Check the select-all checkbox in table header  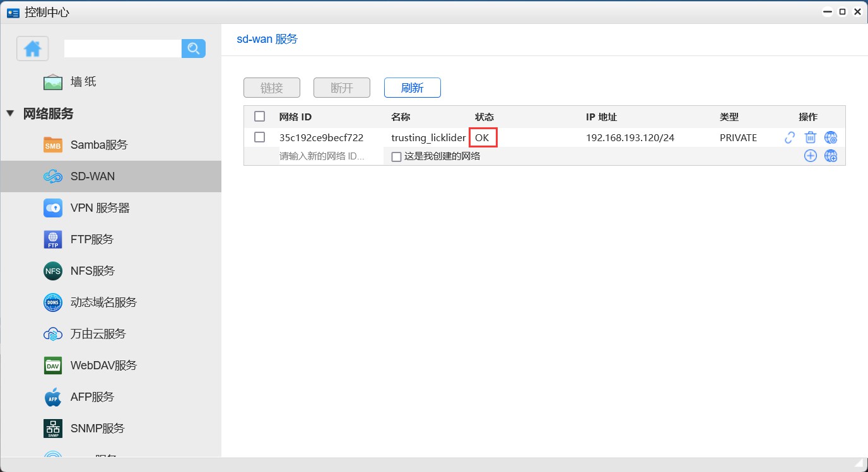click(261, 116)
